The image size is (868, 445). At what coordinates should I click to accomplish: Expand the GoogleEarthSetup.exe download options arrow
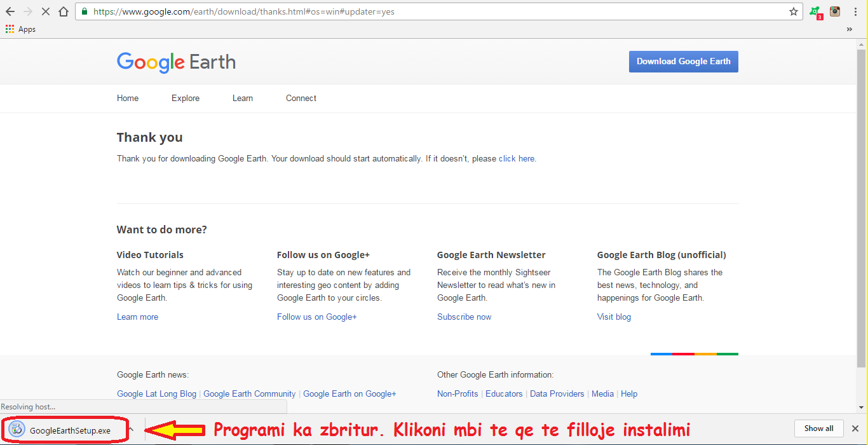tap(131, 430)
